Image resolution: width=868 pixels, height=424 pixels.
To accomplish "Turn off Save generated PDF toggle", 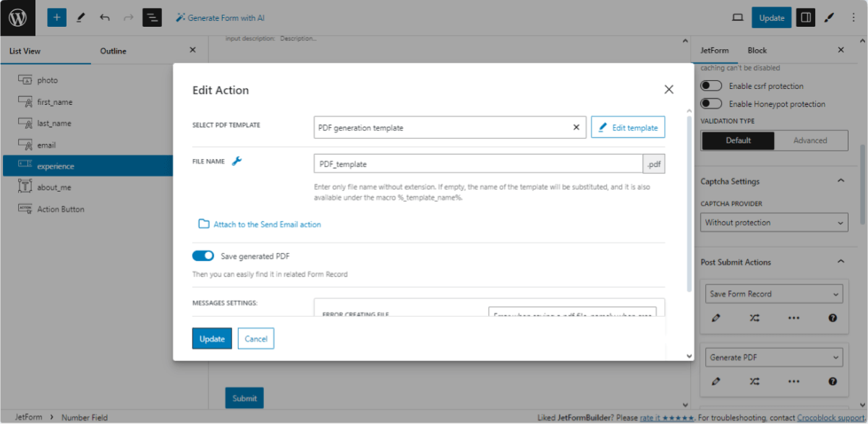I will point(203,255).
